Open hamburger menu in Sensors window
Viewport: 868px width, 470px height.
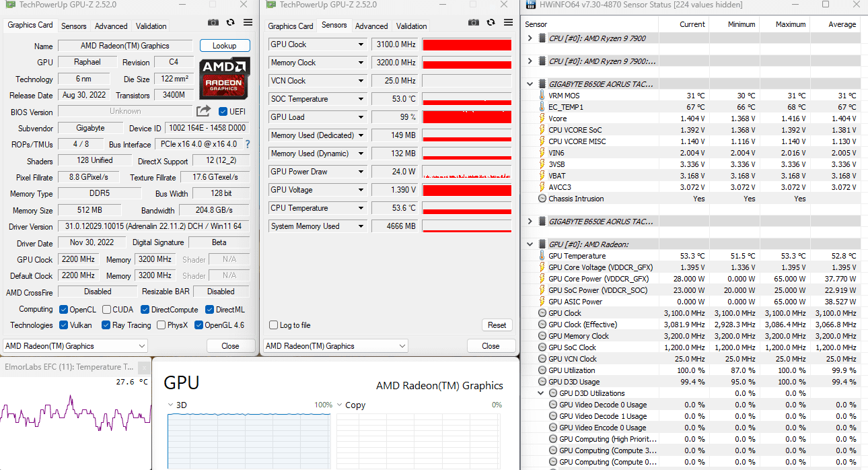(508, 22)
